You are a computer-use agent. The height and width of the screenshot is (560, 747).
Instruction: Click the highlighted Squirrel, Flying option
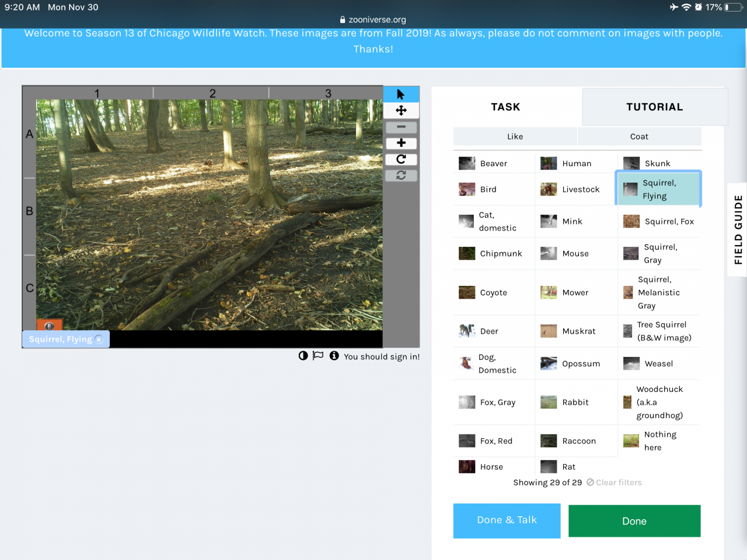point(658,189)
